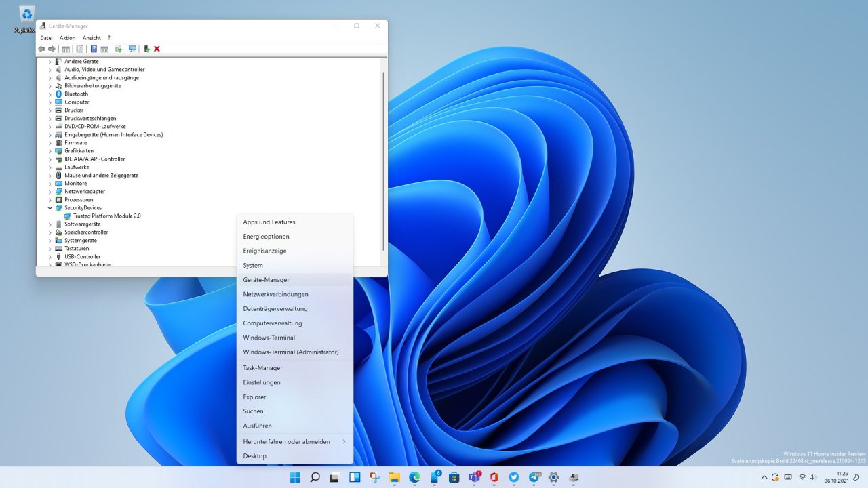Click the Wi-Fi icon in system tray
The image size is (868, 488).
point(802,477)
